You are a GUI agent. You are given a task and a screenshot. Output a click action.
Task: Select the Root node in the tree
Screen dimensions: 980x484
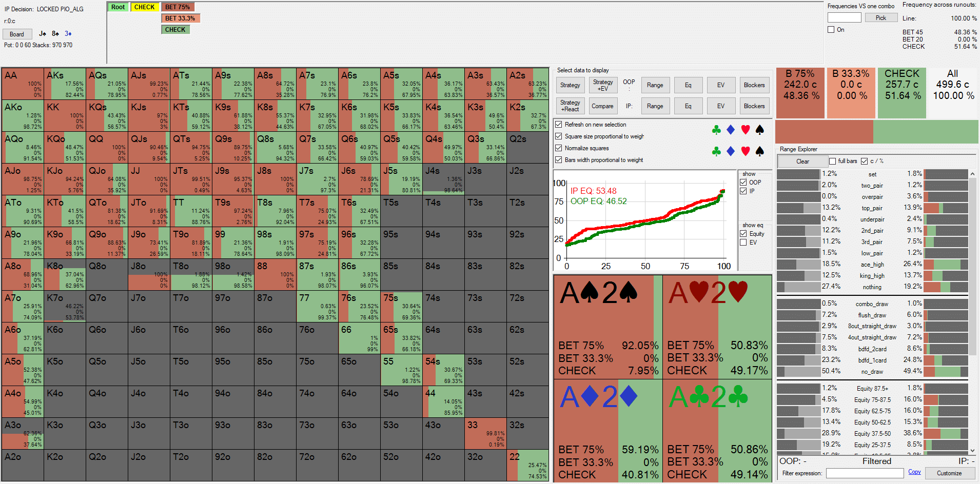click(118, 7)
